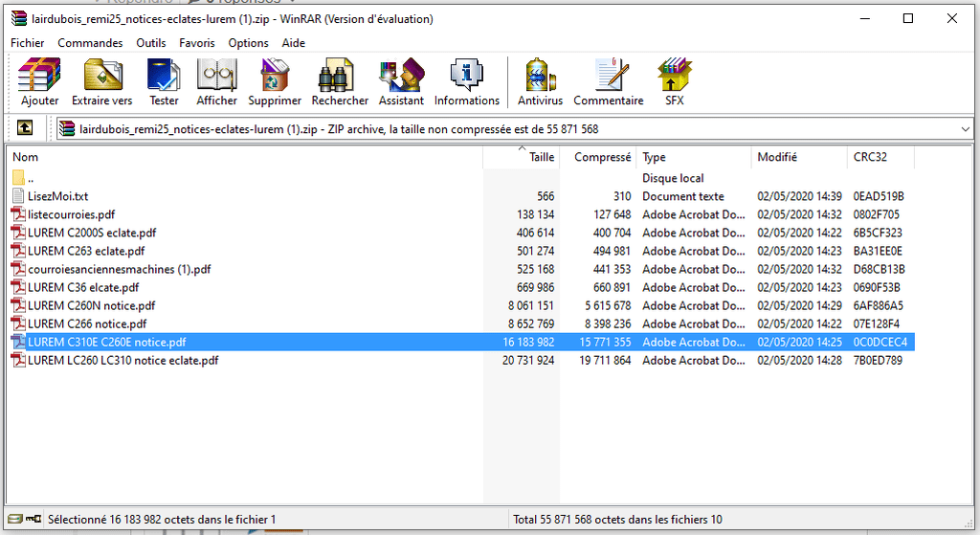
Task: Click the PDF icon of courroiesanciennesmachines (1).pdf
Action: [x=18, y=269]
